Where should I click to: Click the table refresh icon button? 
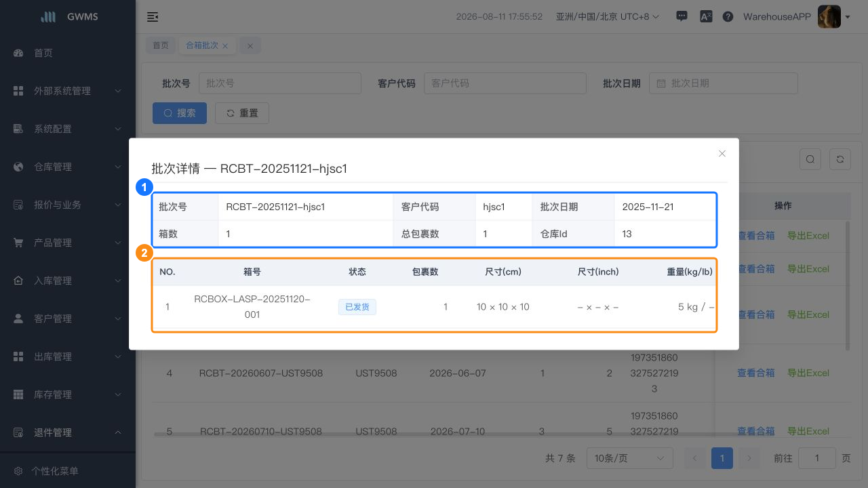840,159
